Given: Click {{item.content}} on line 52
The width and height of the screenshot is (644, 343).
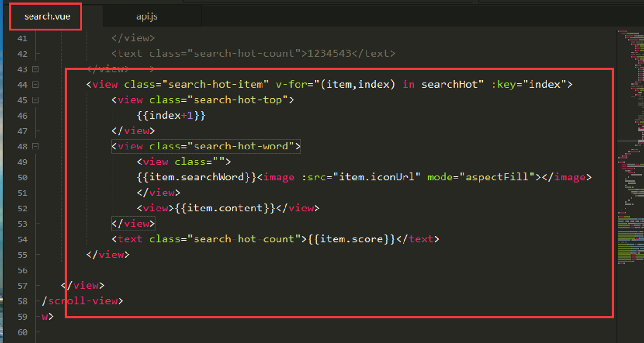Looking at the screenshot, I should tap(225, 208).
